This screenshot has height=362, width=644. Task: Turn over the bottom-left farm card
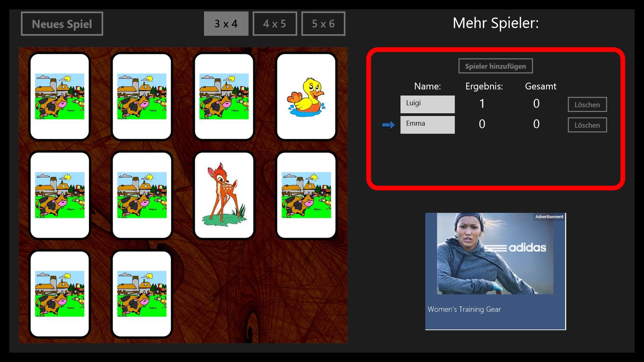pyautogui.click(x=60, y=294)
